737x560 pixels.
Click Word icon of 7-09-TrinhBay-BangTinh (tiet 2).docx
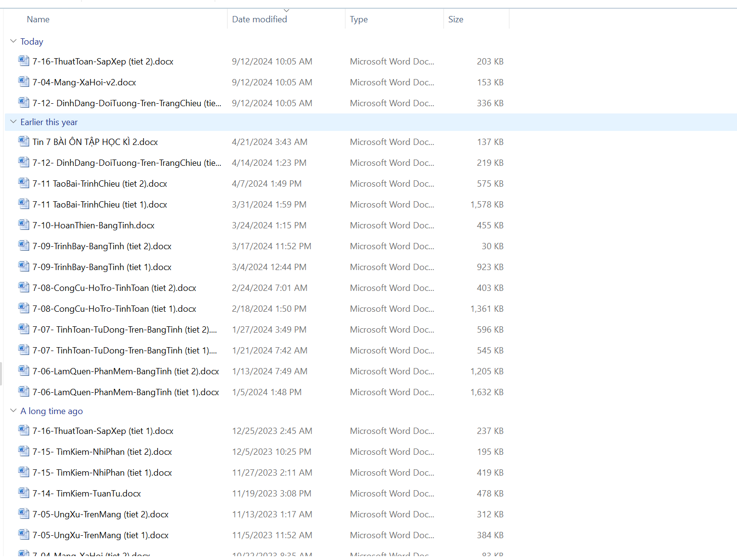coord(23,245)
